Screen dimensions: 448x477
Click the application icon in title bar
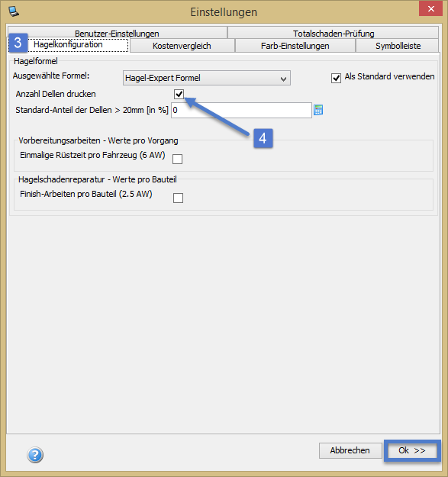(14, 11)
